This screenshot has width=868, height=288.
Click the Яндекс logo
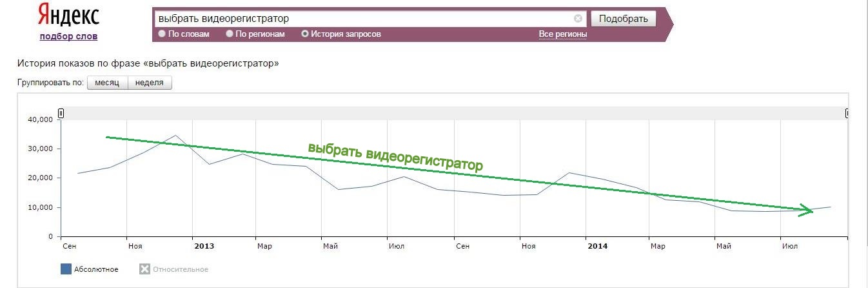point(68,15)
